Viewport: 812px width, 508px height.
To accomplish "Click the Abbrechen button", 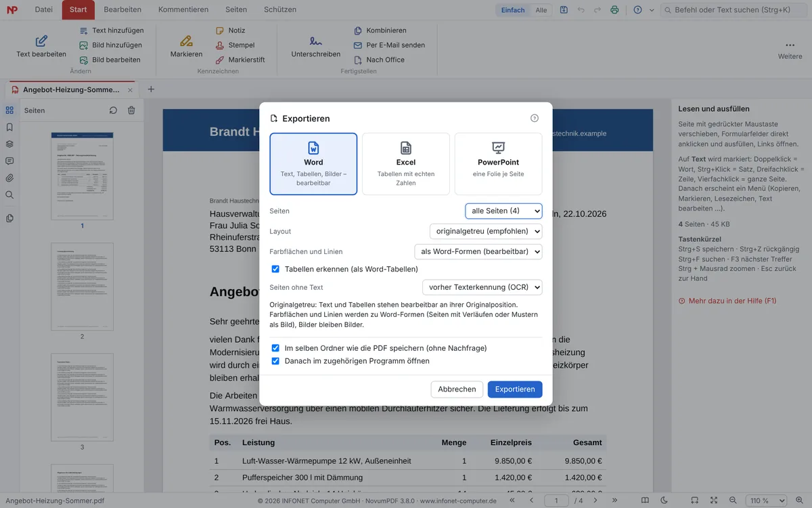I will click(x=457, y=389).
